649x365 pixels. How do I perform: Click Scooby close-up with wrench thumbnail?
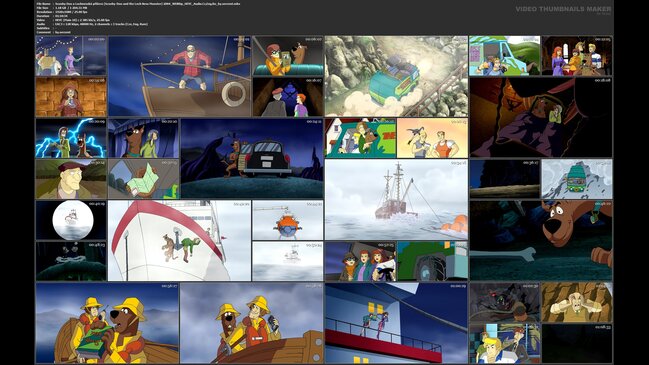[x=541, y=240]
